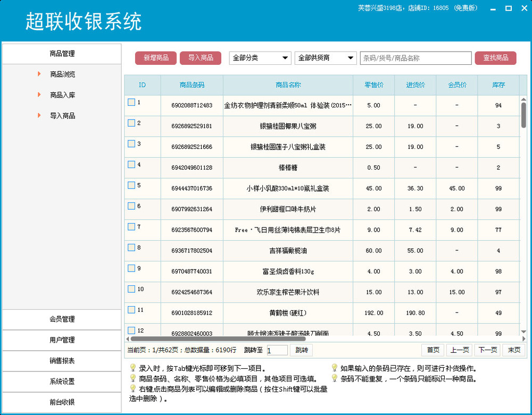Image resolution: width=532 pixels, height=415 pixels.
Task: Click the vertical scrollbar thumb of product table
Action: 523,115
